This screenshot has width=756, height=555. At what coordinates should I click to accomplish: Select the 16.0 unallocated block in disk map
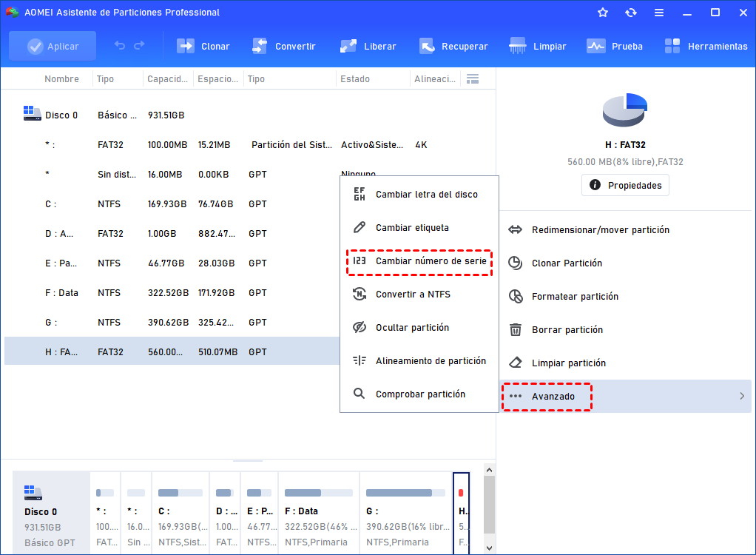pos(136,513)
